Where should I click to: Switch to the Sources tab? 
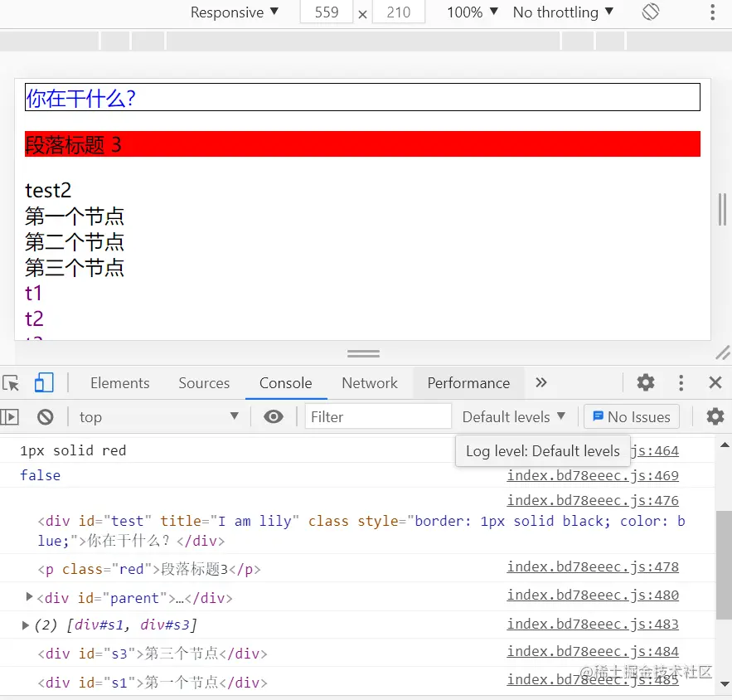click(x=204, y=383)
